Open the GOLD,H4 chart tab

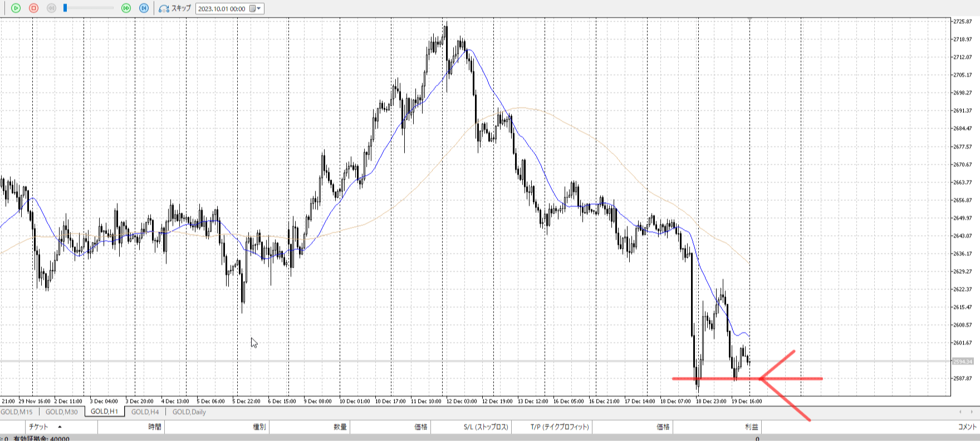click(145, 412)
